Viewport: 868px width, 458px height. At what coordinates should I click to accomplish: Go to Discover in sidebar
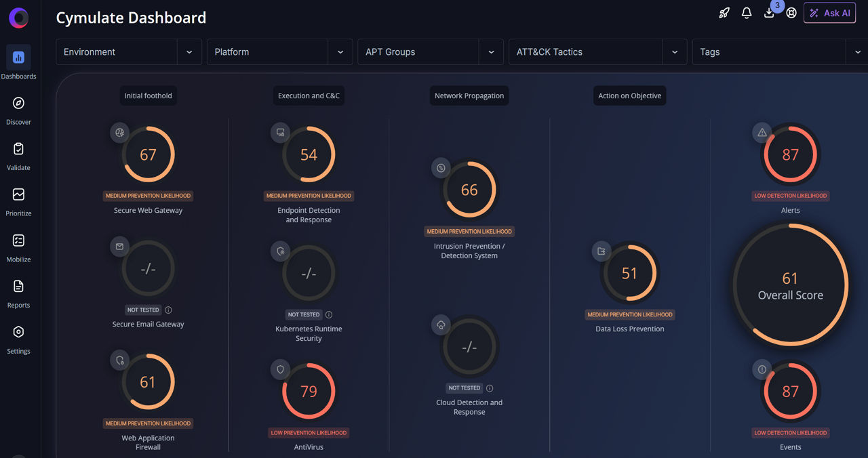(18, 110)
